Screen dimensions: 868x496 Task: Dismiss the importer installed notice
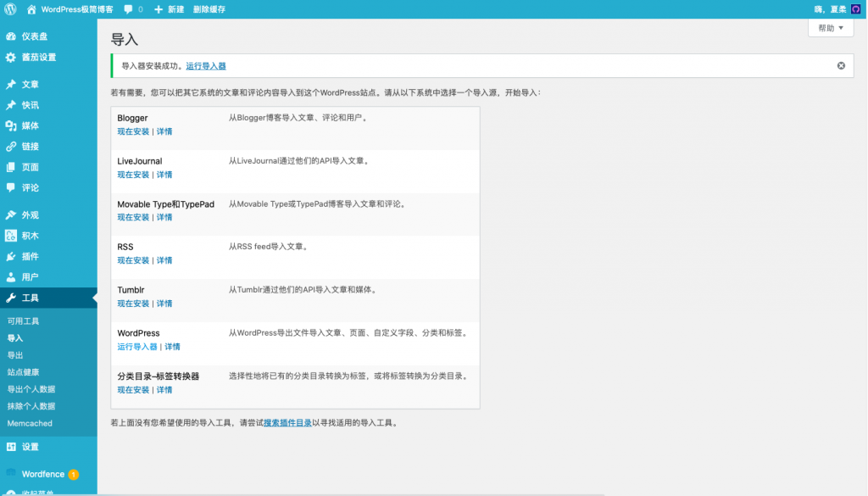coord(841,66)
